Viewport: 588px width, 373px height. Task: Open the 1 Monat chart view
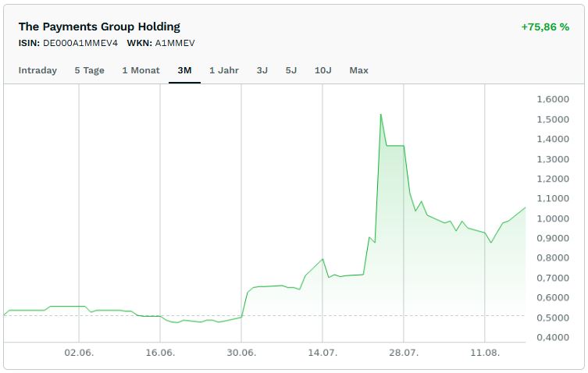(141, 70)
